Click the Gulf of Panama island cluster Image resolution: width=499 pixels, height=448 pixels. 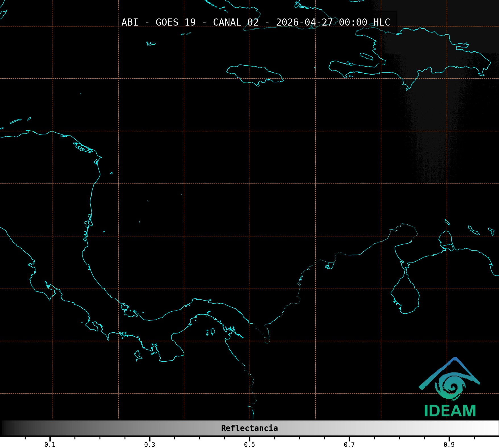click(211, 332)
